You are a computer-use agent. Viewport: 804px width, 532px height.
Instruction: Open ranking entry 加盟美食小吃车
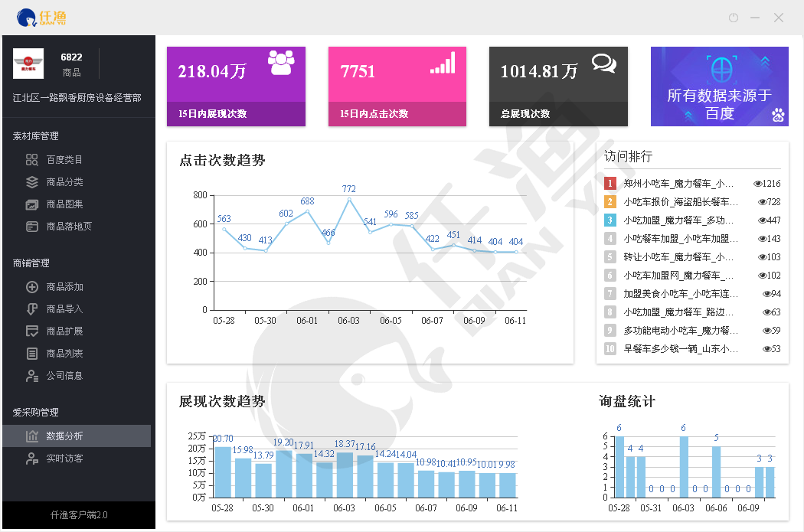pos(681,294)
